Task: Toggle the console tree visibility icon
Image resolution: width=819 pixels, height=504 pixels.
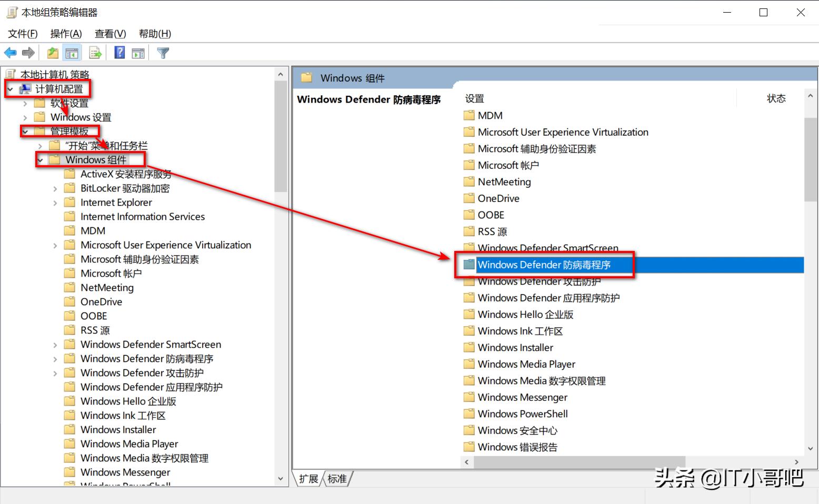Action: click(x=72, y=52)
